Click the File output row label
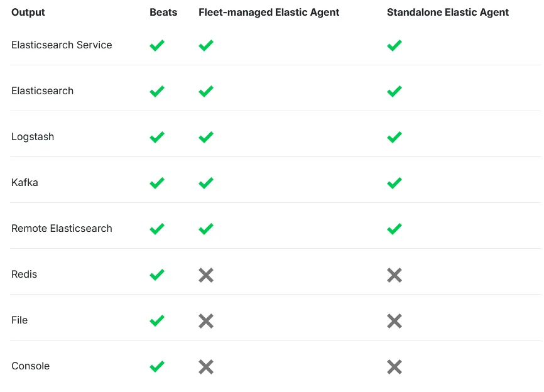The width and height of the screenshot is (544, 392). pos(19,320)
